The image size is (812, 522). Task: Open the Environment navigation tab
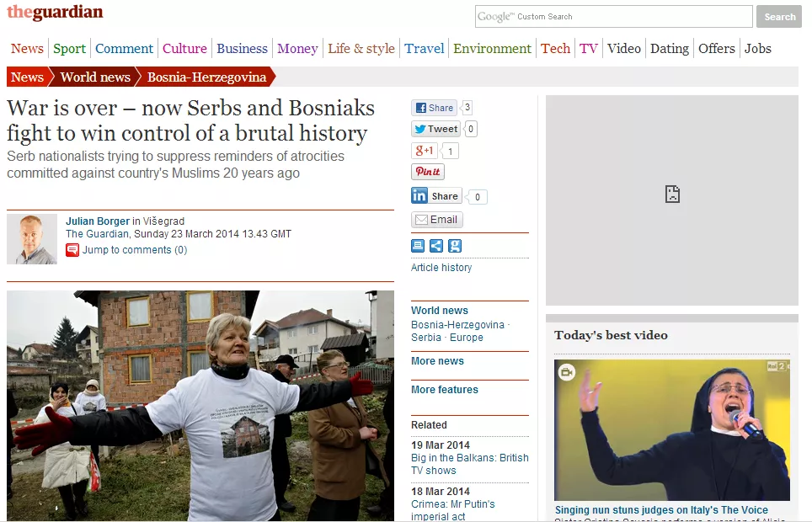pos(492,49)
